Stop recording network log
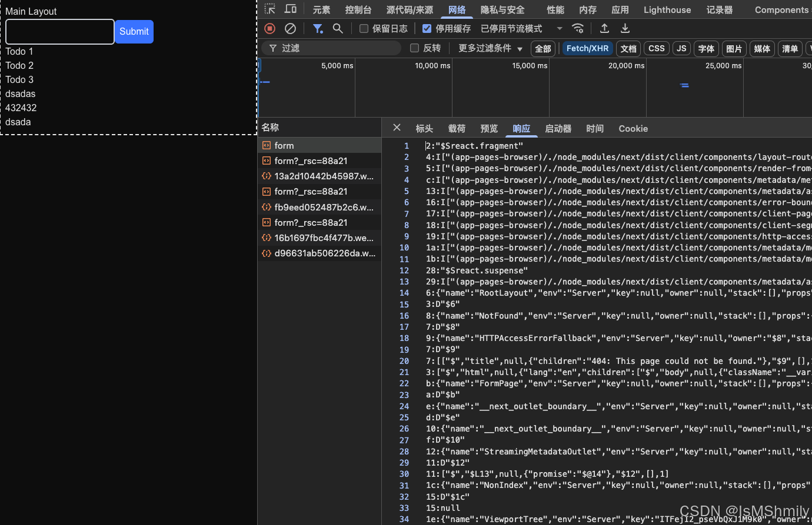Screen dimensions: 812x525 pyautogui.click(x=269, y=28)
